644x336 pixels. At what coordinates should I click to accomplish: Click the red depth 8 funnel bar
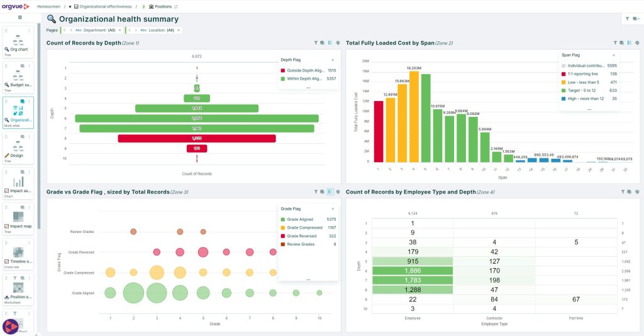click(x=197, y=139)
